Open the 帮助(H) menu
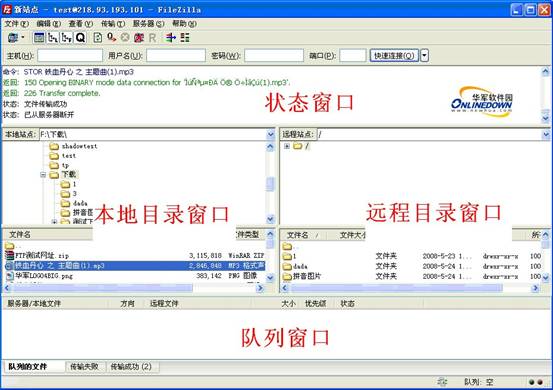The width and height of the screenshot is (553, 390). tap(184, 24)
